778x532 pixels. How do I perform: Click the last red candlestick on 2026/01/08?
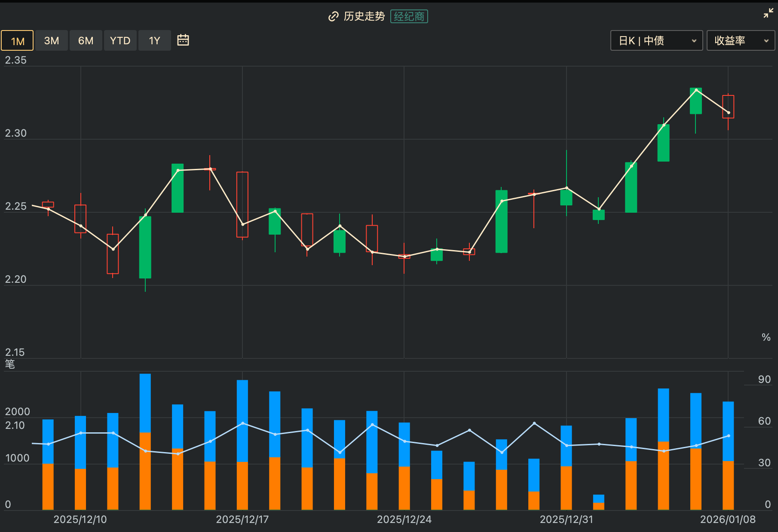pyautogui.click(x=728, y=107)
